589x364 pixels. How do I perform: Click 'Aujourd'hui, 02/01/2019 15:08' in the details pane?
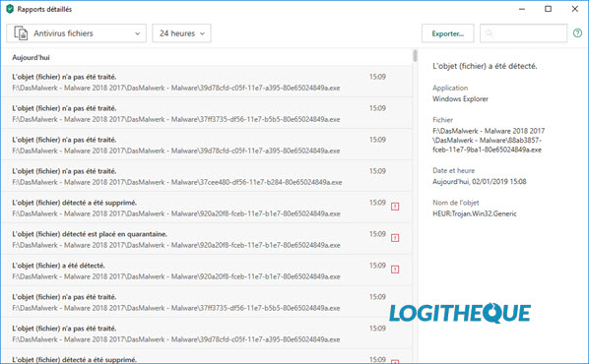[x=480, y=182]
